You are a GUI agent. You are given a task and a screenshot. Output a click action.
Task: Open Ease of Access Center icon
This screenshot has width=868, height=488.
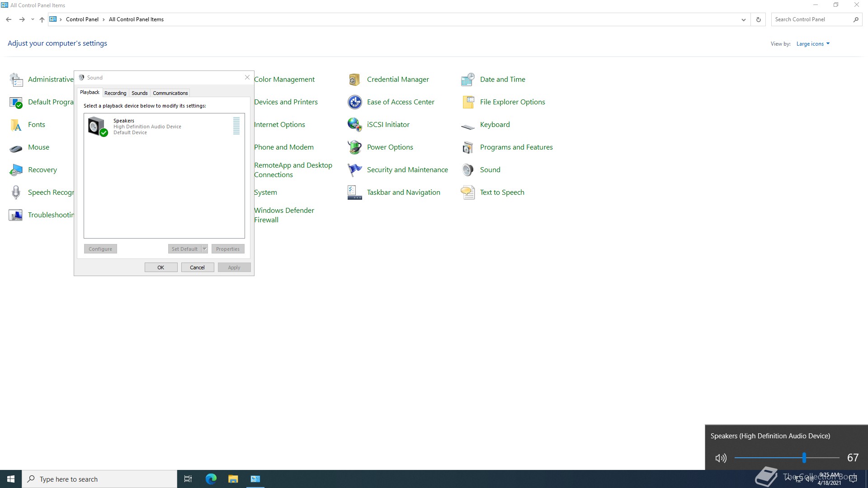(354, 102)
